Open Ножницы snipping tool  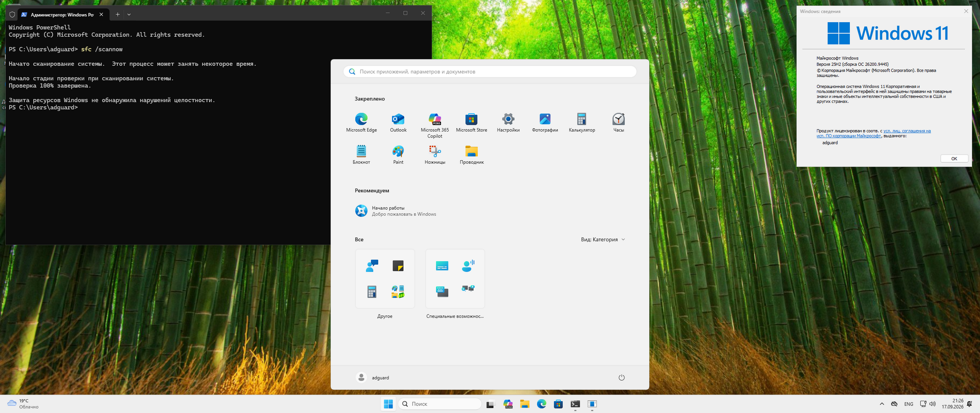coord(435,155)
